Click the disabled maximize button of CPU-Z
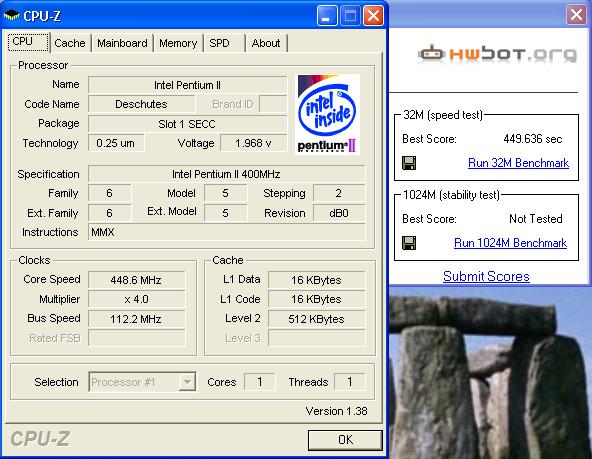592x459 pixels. tap(350, 15)
